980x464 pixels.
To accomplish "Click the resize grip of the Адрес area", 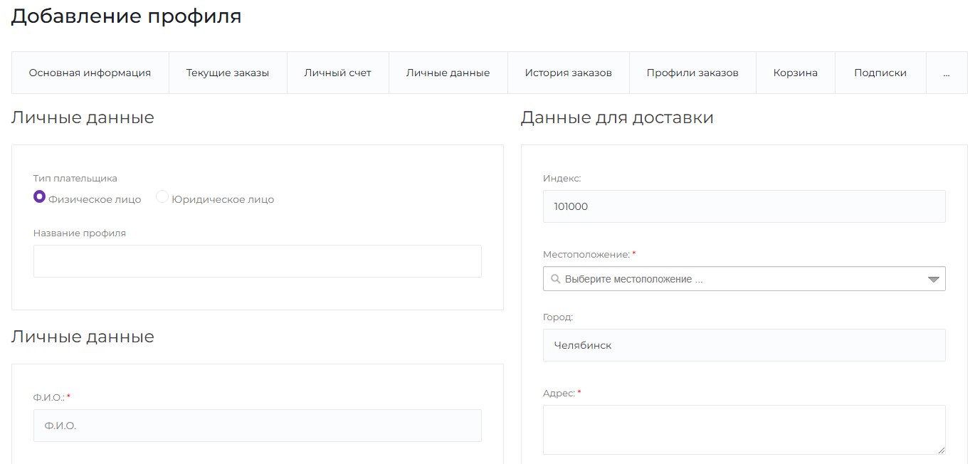I will point(942,450).
